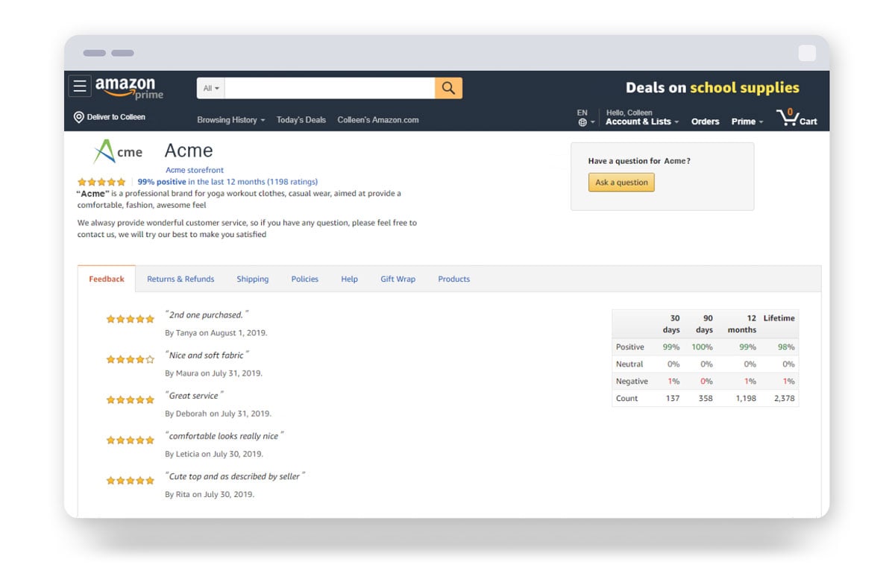Screen dimensions: 895x588
Task: Select the Feedback tab
Action: coord(107,279)
